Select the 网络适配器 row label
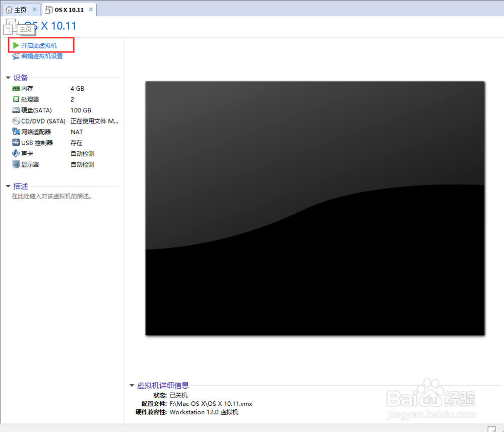This screenshot has width=504, height=432. point(36,132)
